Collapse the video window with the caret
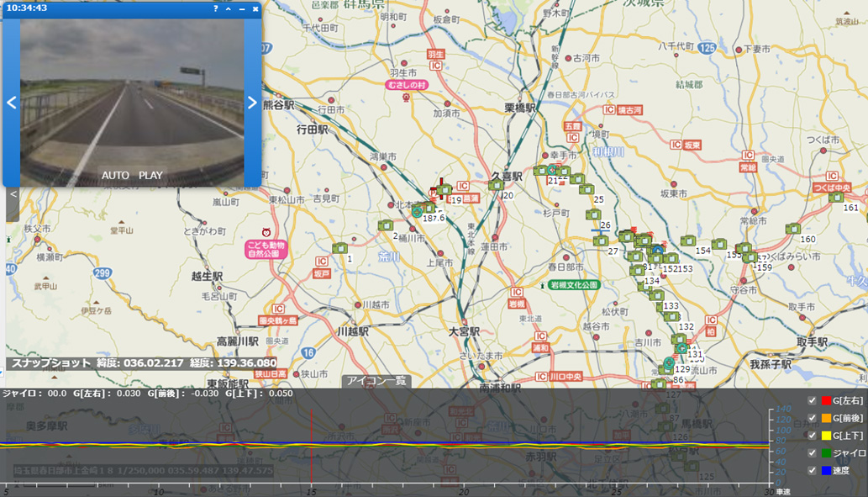The height and width of the screenshot is (497, 868). [228, 8]
